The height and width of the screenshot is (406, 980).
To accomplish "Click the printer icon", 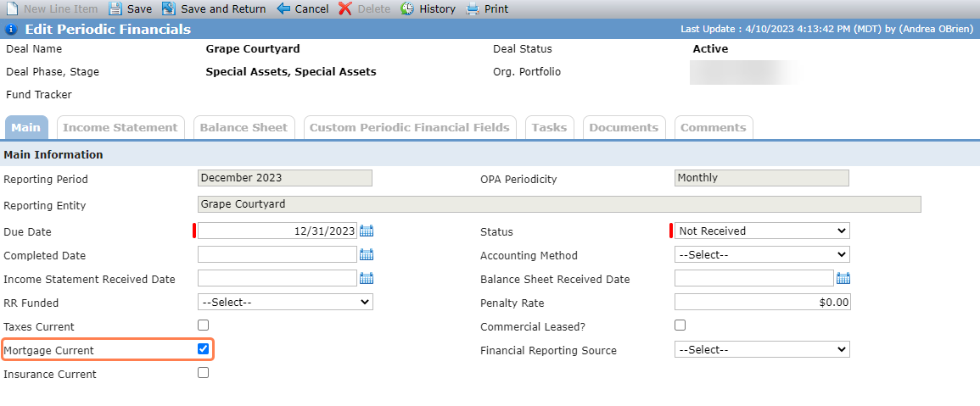I will (x=473, y=8).
